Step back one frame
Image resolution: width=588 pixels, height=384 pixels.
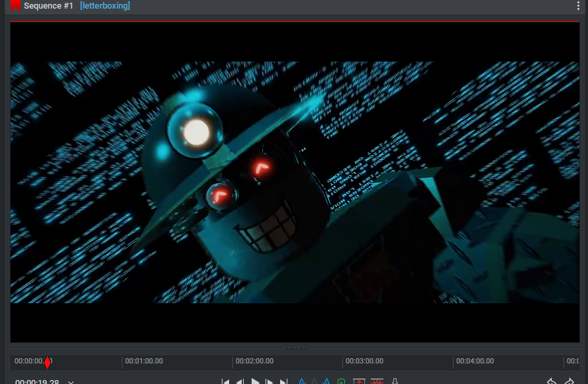[240, 382]
